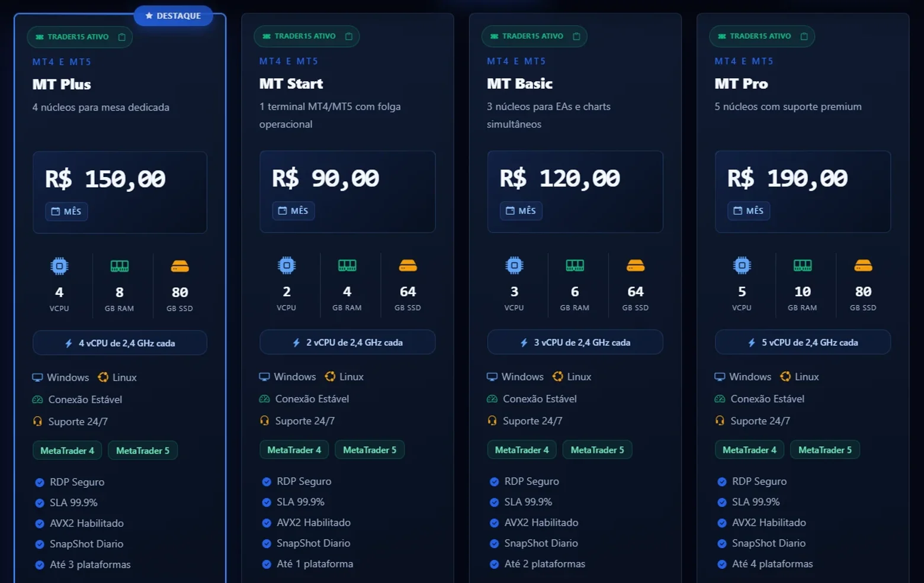Select the MÊS billing tag on MT Basic
Screen dimensions: 924x583
[521, 211]
